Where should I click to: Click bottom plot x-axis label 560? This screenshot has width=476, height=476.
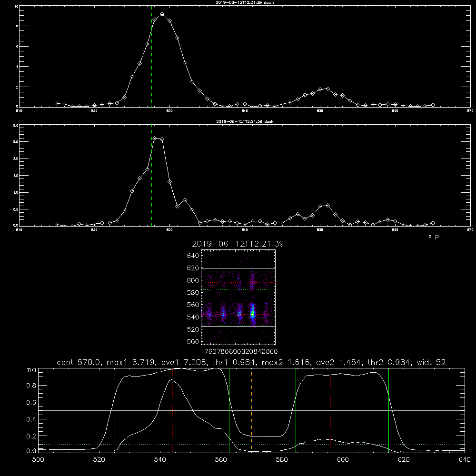[x=221, y=459]
